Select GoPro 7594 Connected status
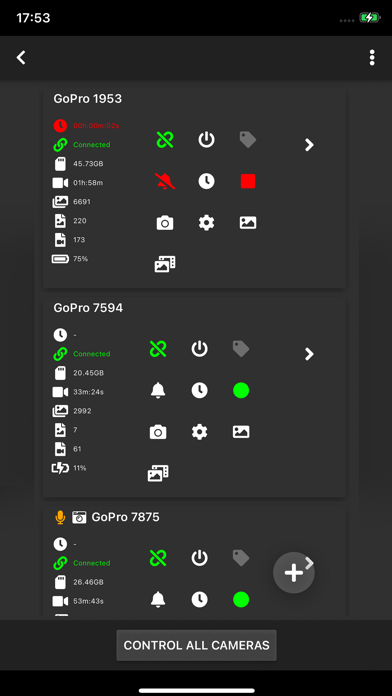Screen dimensions: 392x696 tap(91, 354)
